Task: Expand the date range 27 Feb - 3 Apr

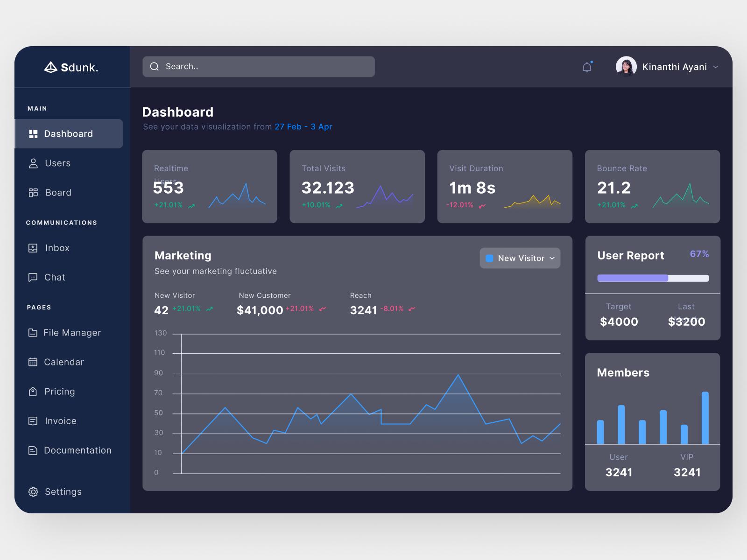Action: click(x=303, y=126)
